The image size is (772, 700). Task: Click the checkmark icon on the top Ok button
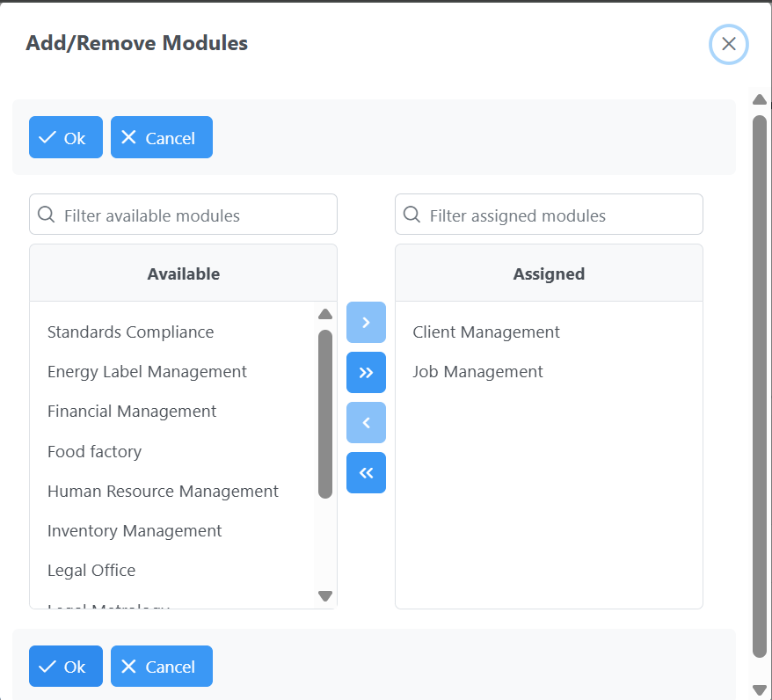click(47, 137)
